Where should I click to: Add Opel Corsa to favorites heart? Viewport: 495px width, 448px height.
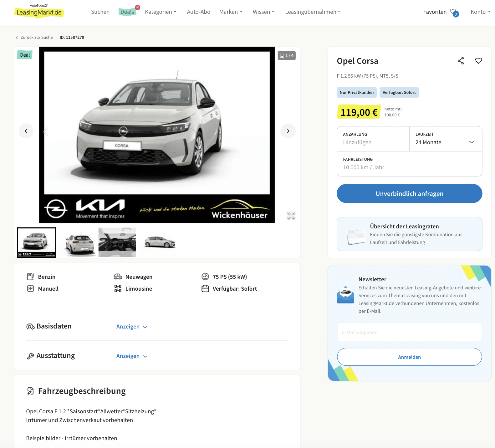pyautogui.click(x=478, y=61)
